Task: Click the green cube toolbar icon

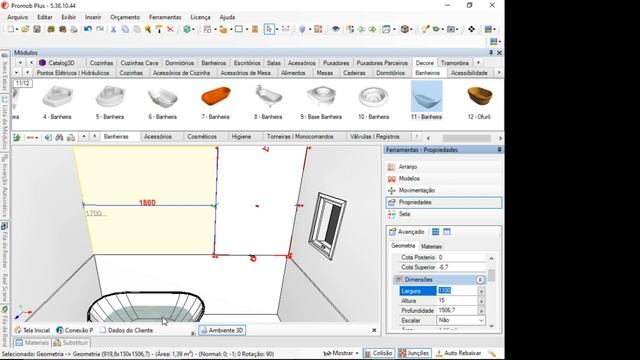Action: click(187, 29)
